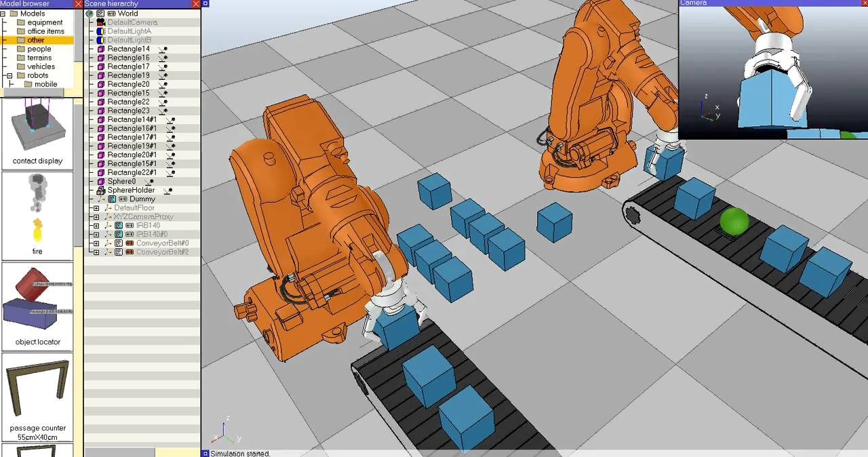Open dynamics properties icon next to Rectangle14#1
868x457 pixels.
(x=171, y=119)
